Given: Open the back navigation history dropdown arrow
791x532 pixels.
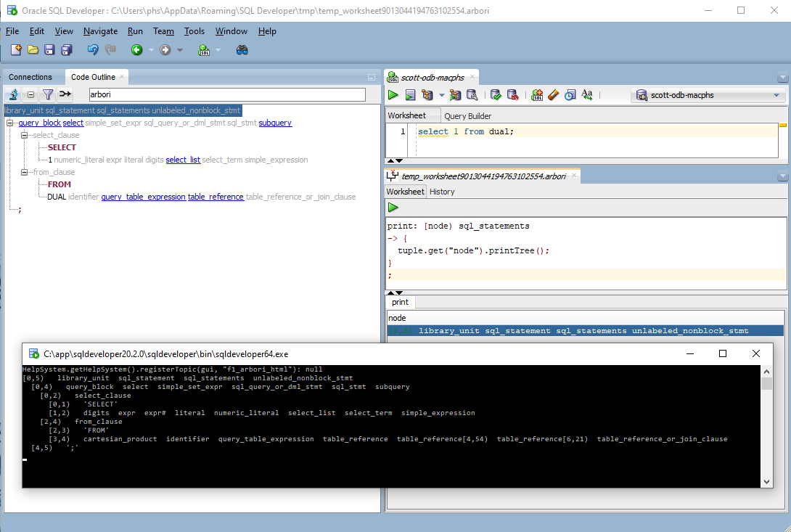Looking at the screenshot, I should 151,50.
